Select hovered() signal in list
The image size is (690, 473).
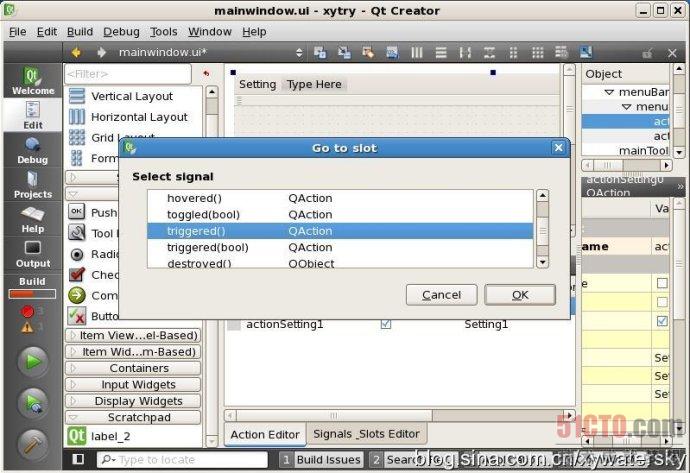click(x=340, y=198)
